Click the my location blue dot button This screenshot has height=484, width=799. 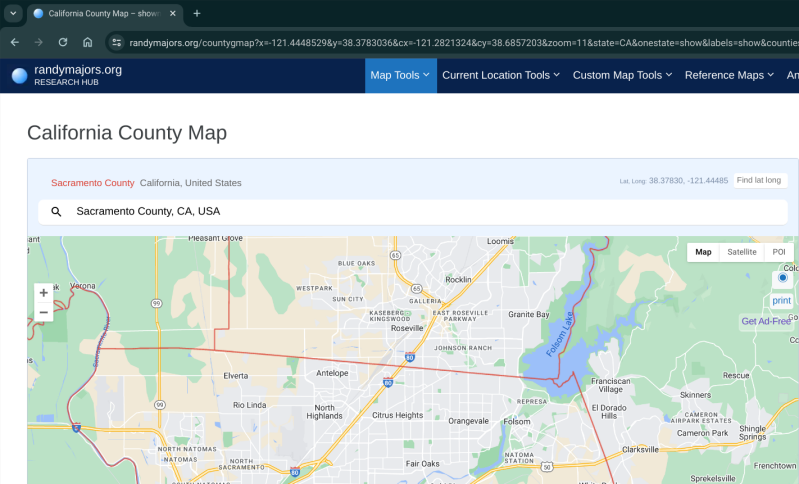point(781,279)
